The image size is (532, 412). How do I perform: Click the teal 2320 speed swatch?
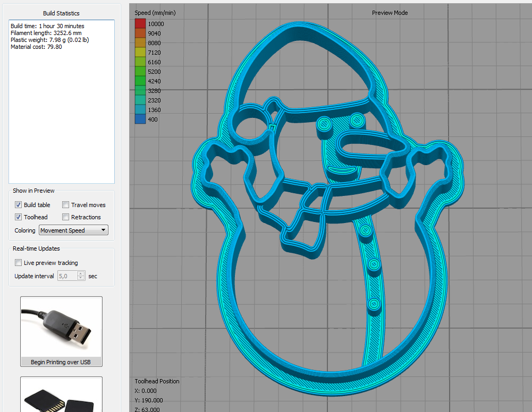pyautogui.click(x=140, y=100)
